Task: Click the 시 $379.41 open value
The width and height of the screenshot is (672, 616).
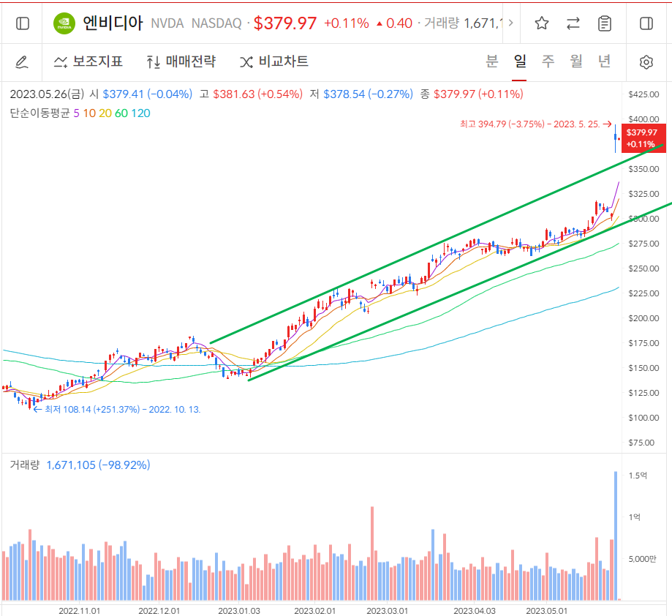Action: coord(140,94)
